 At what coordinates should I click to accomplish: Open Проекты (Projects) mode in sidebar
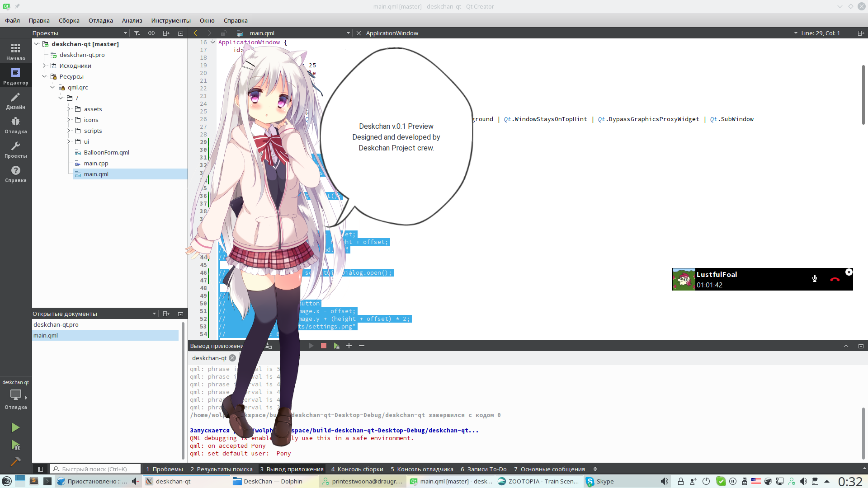coord(16,149)
